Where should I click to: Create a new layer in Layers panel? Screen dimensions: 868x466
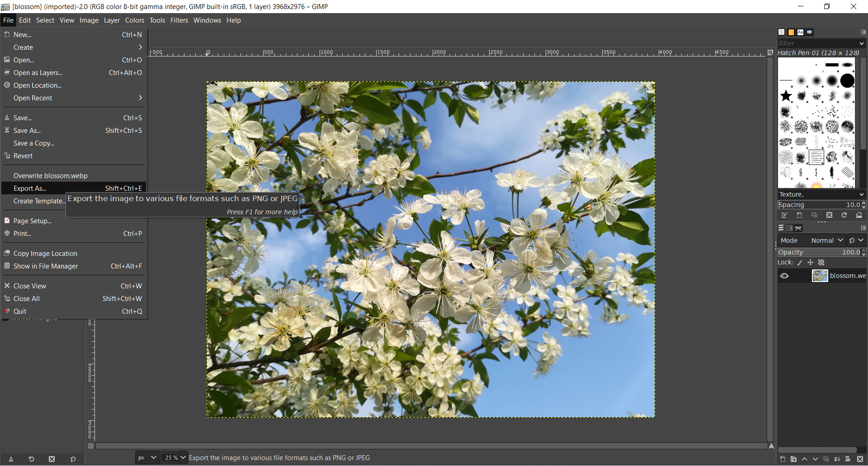(x=783, y=459)
